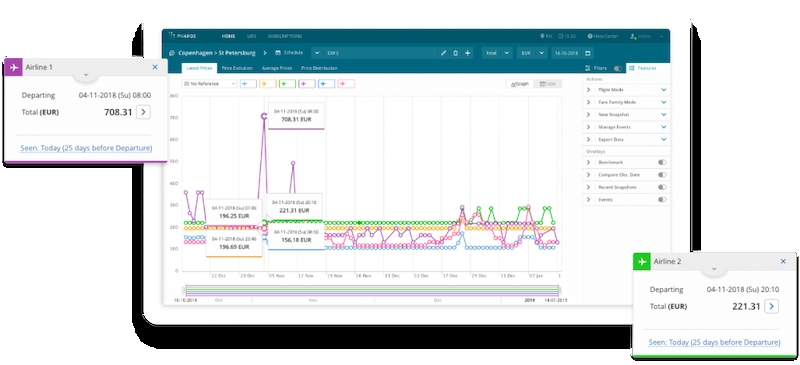Click the date range slider below the chart

372,290
